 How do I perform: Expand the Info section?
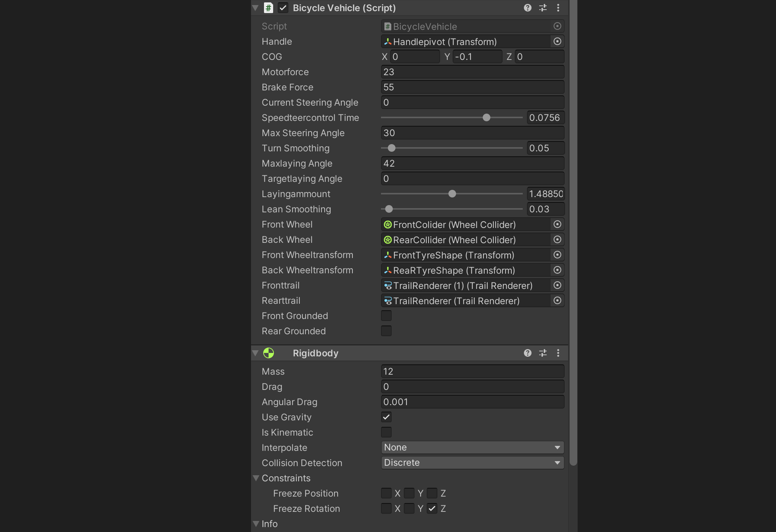(256, 524)
